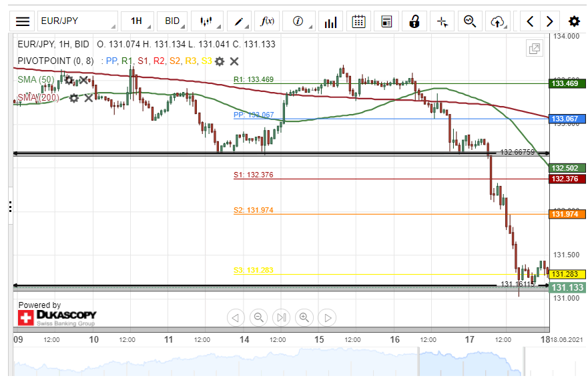This screenshot has height=382, width=588.
Task: Click the R1 133.469 price tag
Action: (567, 83)
